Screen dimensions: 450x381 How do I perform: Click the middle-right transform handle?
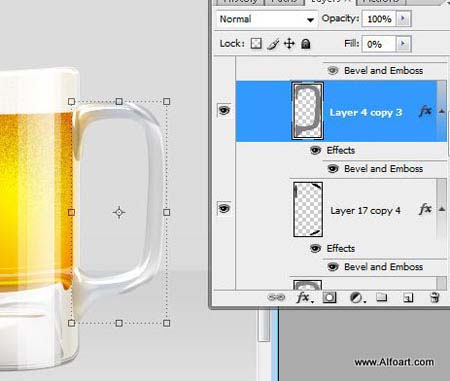(x=167, y=212)
